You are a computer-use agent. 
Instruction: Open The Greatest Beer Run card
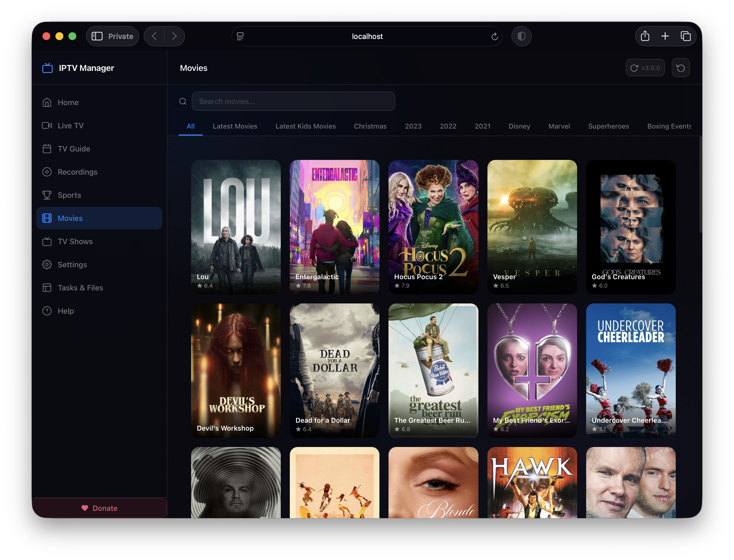click(433, 370)
